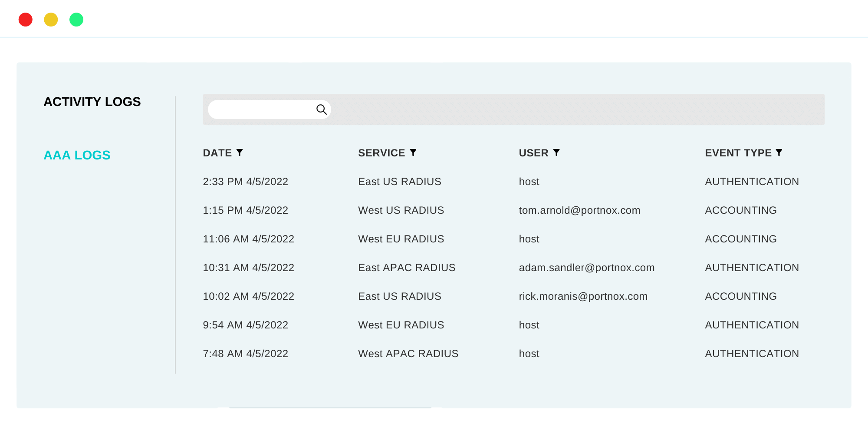Click the tom.arnold@portnox.com user entry
868x434 pixels.
coord(579,210)
